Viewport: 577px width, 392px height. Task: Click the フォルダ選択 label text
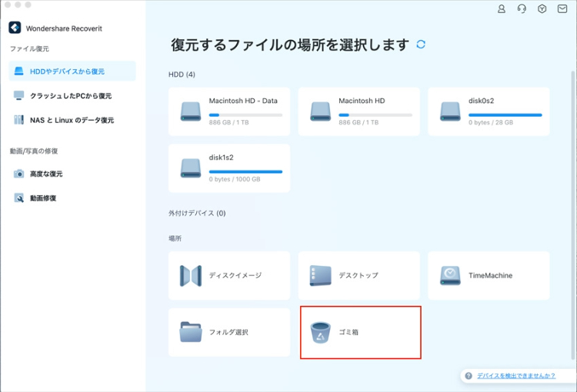(228, 332)
